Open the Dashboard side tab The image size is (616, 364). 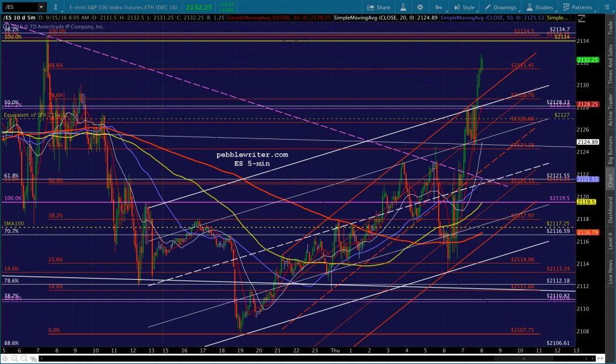(611, 210)
